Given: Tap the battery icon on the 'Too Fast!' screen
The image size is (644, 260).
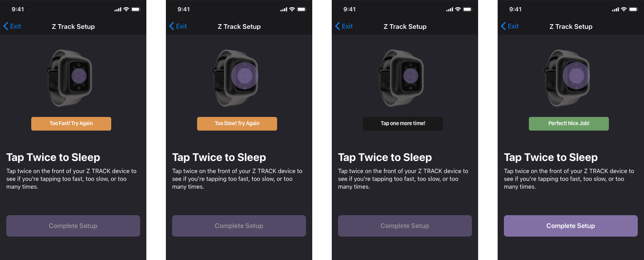Looking at the screenshot, I should pyautogui.click(x=136, y=9).
